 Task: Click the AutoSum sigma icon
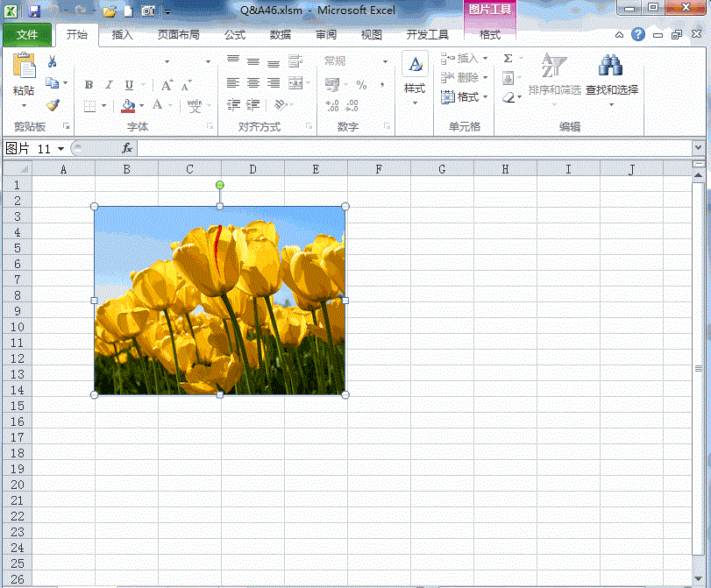(508, 59)
